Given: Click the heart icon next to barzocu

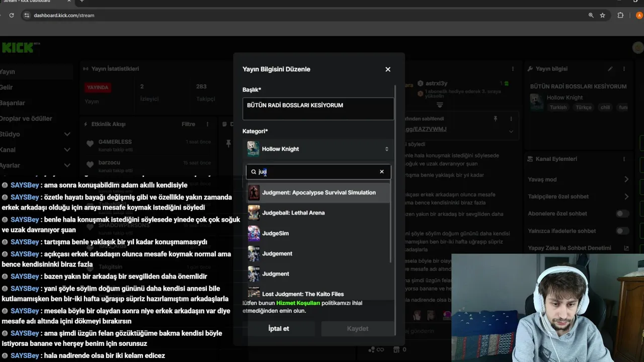Looking at the screenshot, I should 90,164.
